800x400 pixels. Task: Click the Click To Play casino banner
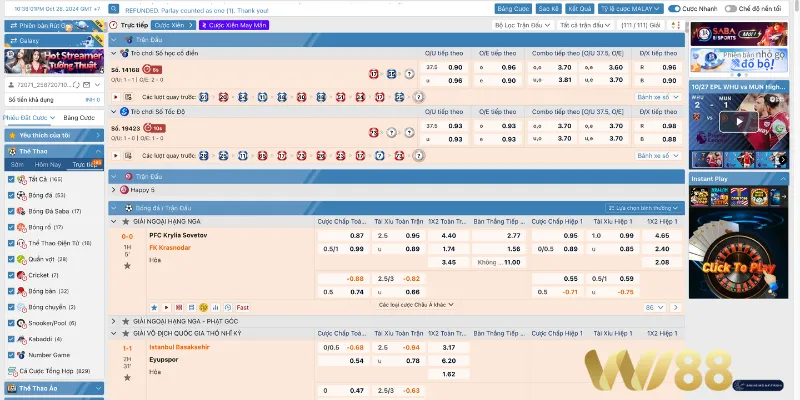tap(738, 255)
